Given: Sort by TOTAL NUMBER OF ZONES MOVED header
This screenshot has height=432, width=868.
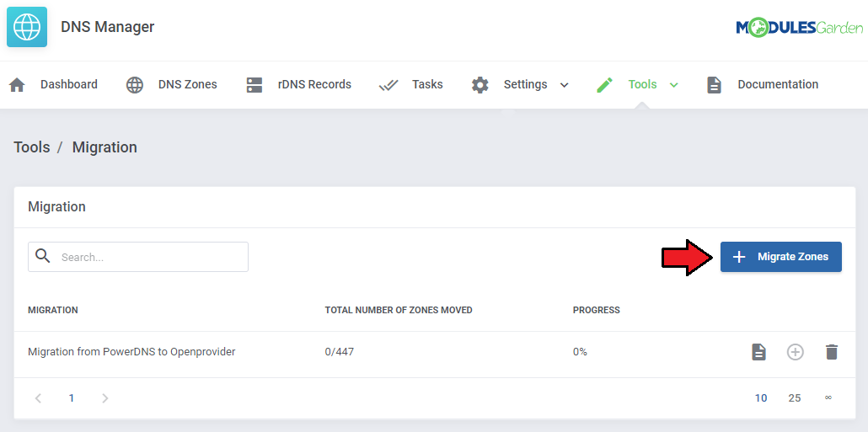Looking at the screenshot, I should tap(399, 310).
